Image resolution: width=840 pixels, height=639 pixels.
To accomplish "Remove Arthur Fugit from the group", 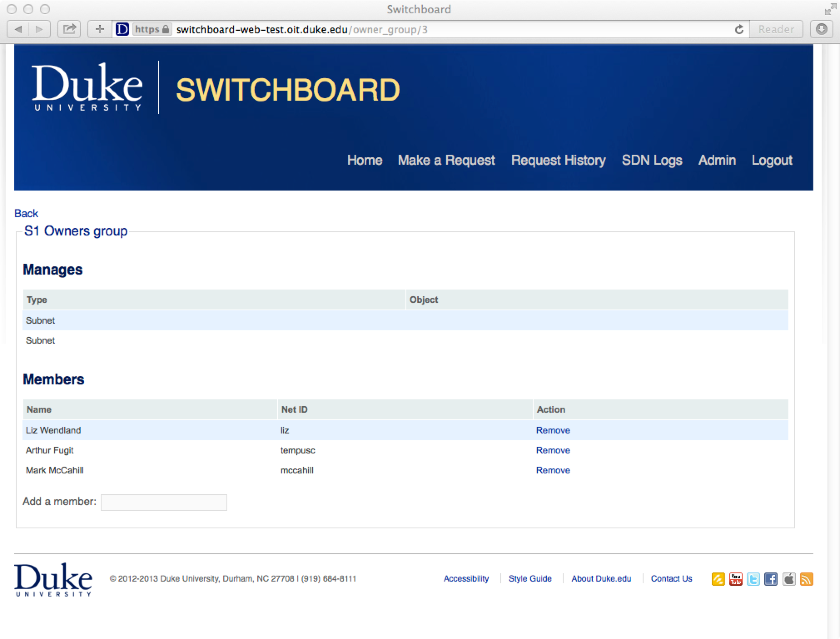I will [553, 451].
